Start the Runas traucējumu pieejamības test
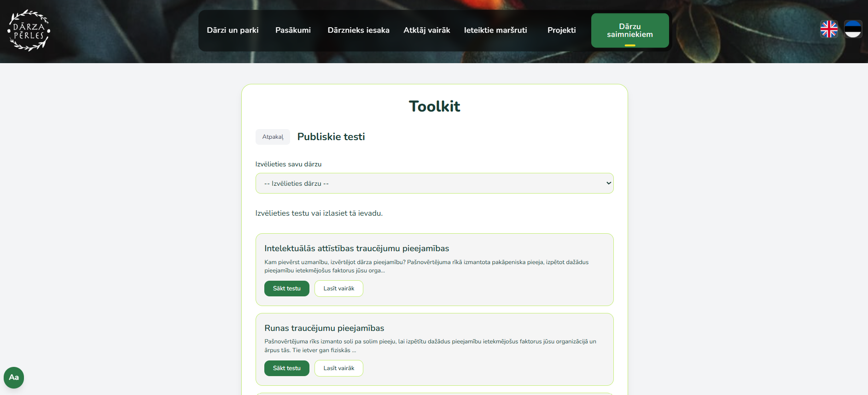The width and height of the screenshot is (868, 395). coord(286,368)
